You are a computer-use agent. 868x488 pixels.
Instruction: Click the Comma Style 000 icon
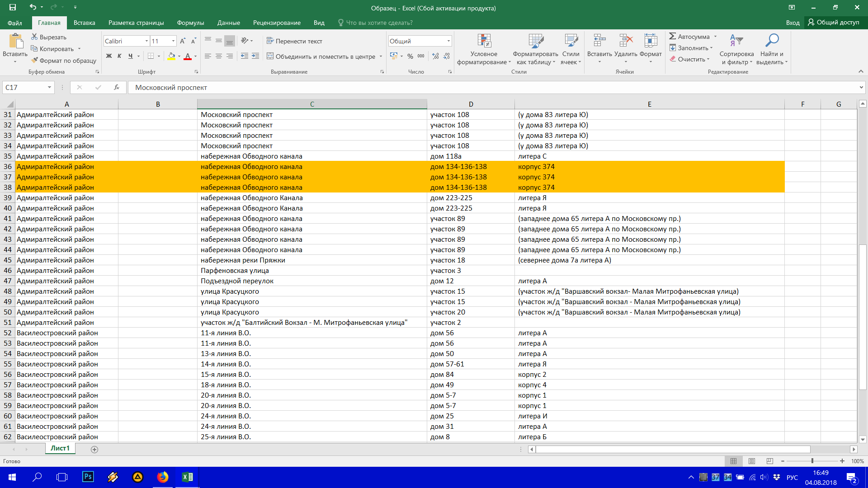(x=421, y=56)
